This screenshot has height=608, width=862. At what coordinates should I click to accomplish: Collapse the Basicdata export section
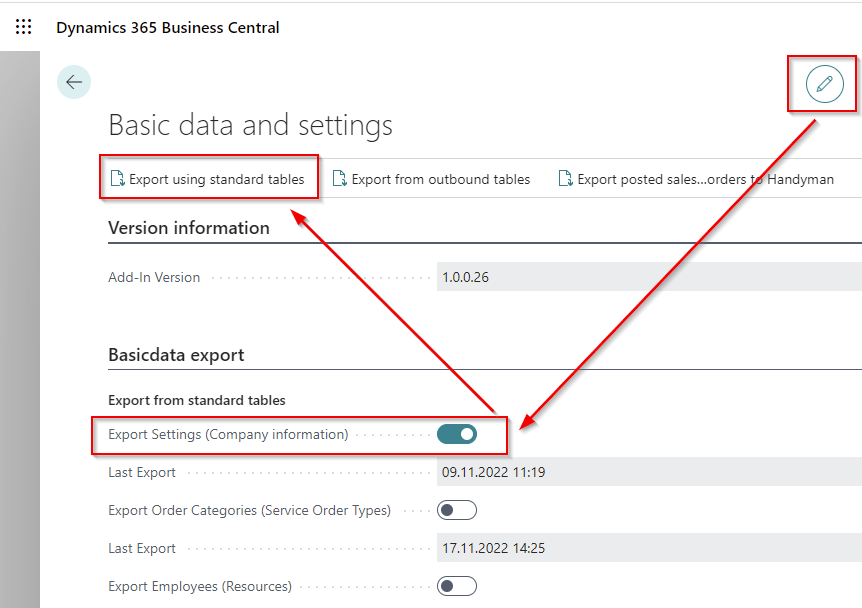[176, 355]
